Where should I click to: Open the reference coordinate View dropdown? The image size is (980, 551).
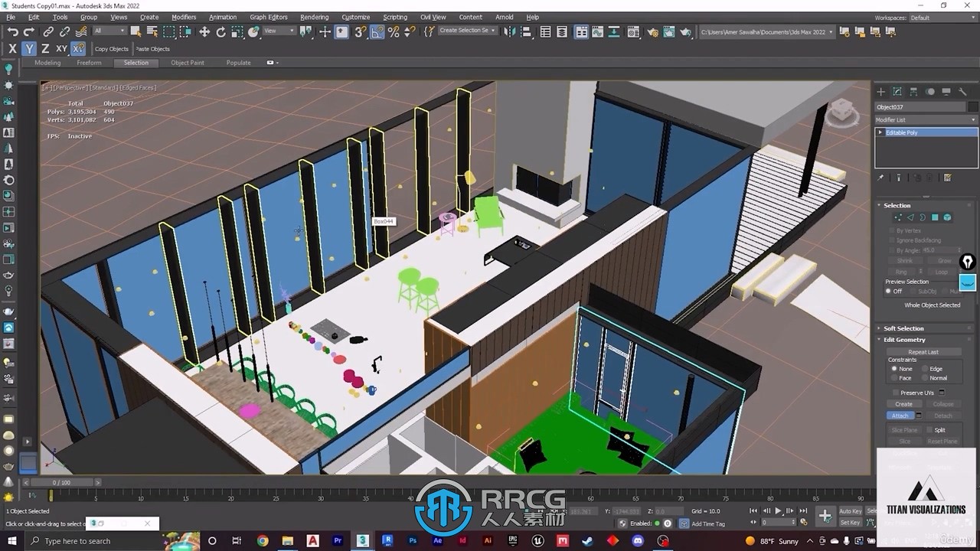pos(279,31)
